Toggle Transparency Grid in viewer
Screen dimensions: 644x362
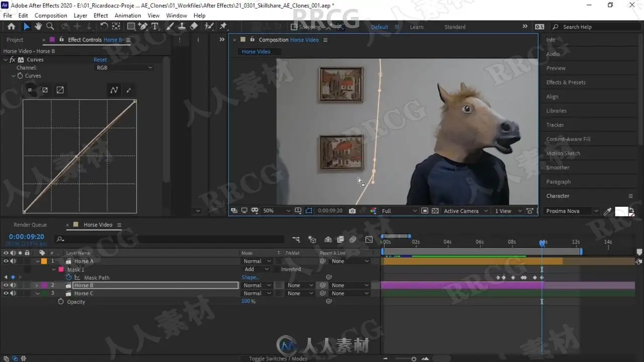435,211
